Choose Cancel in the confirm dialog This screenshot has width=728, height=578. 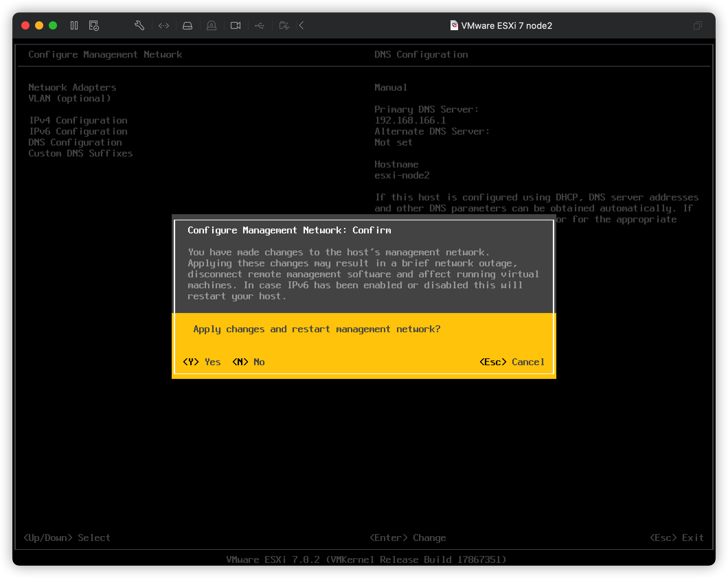point(512,362)
